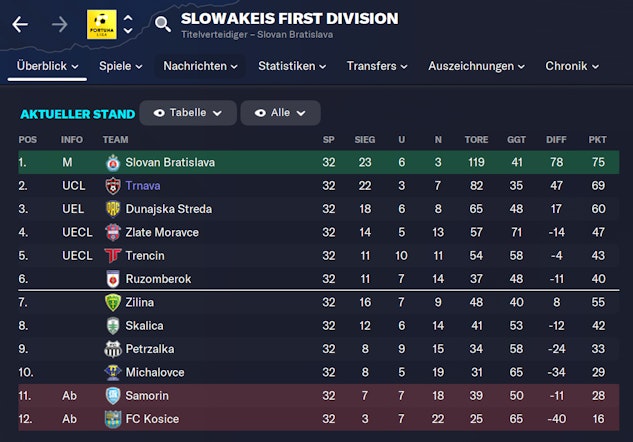The image size is (633, 442).
Task: Click the Zilina club badge
Action: [x=113, y=302]
